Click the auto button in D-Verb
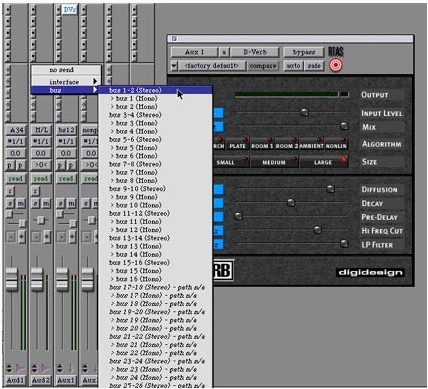Screen dimensions: 428x389 click(293, 66)
